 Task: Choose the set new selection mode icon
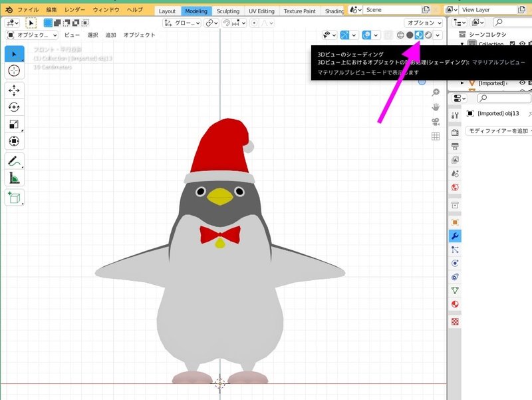click(48, 23)
